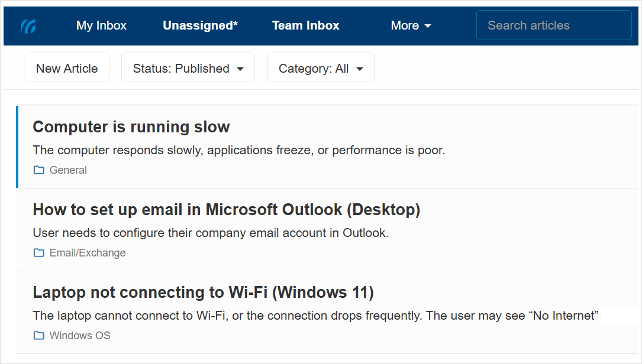Select the Windows OS category label
Screen dimensions: 642x364
(x=79, y=335)
